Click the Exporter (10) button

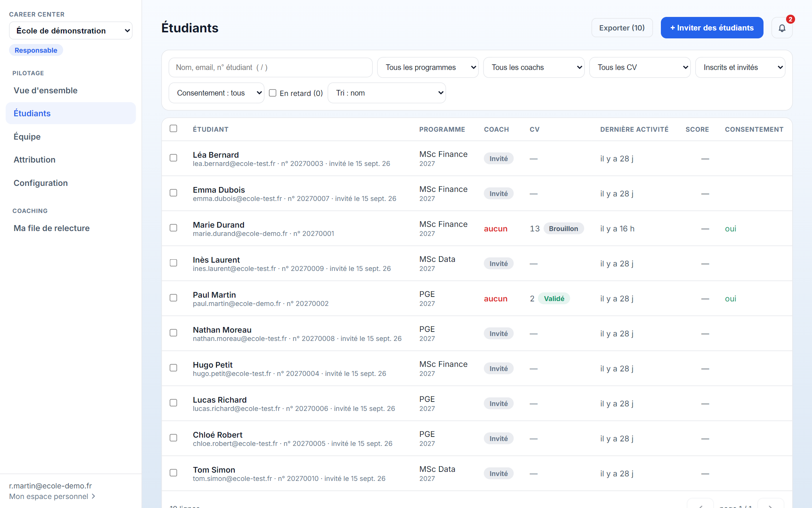coord(622,28)
